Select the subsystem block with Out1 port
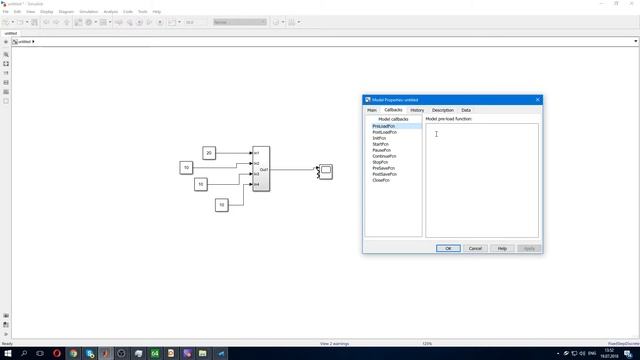The width and height of the screenshot is (640, 360). [x=261, y=169]
